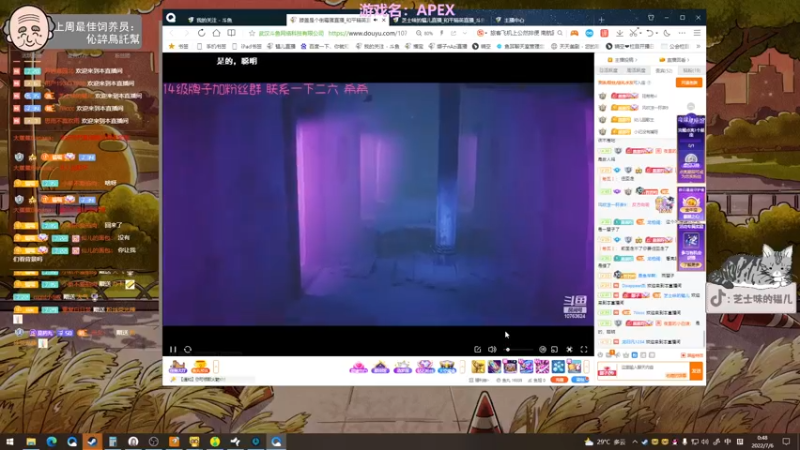Image resolution: width=800 pixels, height=450 pixels.
Task: Pause the Douyu live stream video
Action: [x=173, y=349]
